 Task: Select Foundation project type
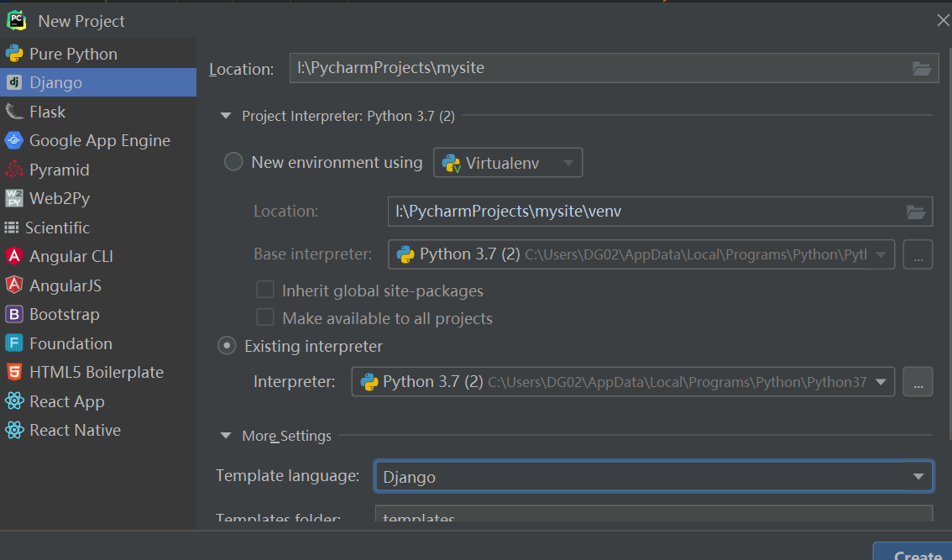coord(98,343)
